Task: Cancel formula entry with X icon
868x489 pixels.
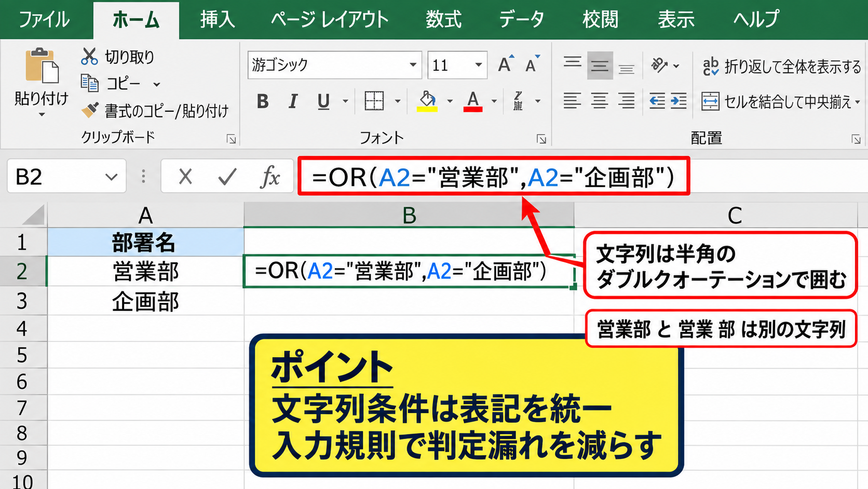Action: [x=185, y=177]
